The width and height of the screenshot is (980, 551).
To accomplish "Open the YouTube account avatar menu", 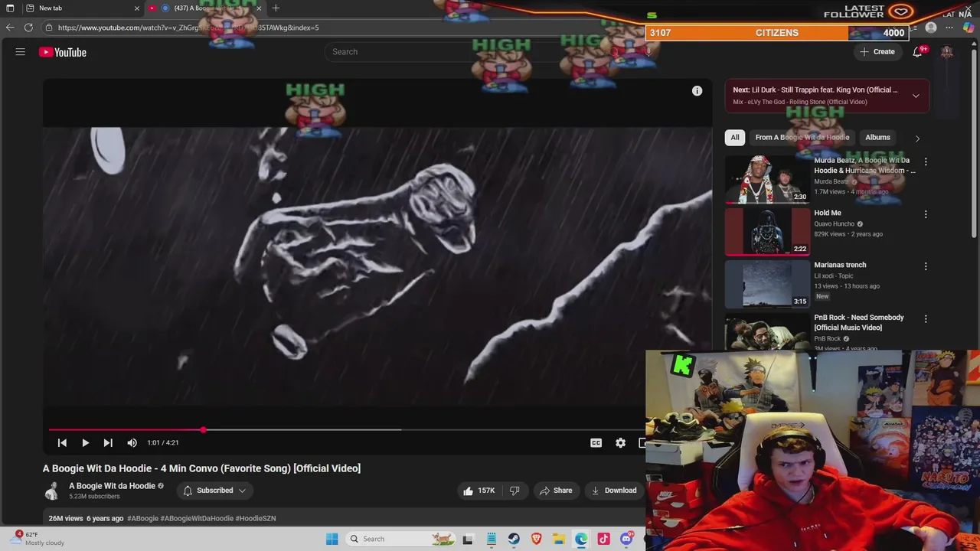I will 947,52.
